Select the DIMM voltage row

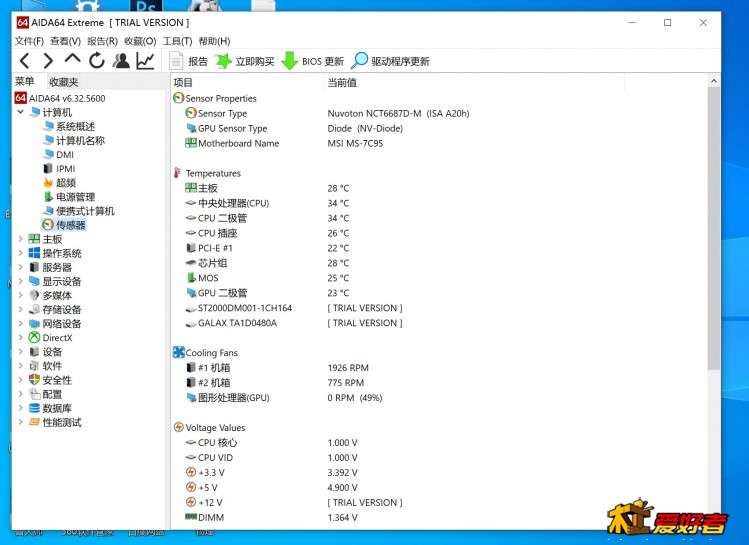tap(438, 517)
